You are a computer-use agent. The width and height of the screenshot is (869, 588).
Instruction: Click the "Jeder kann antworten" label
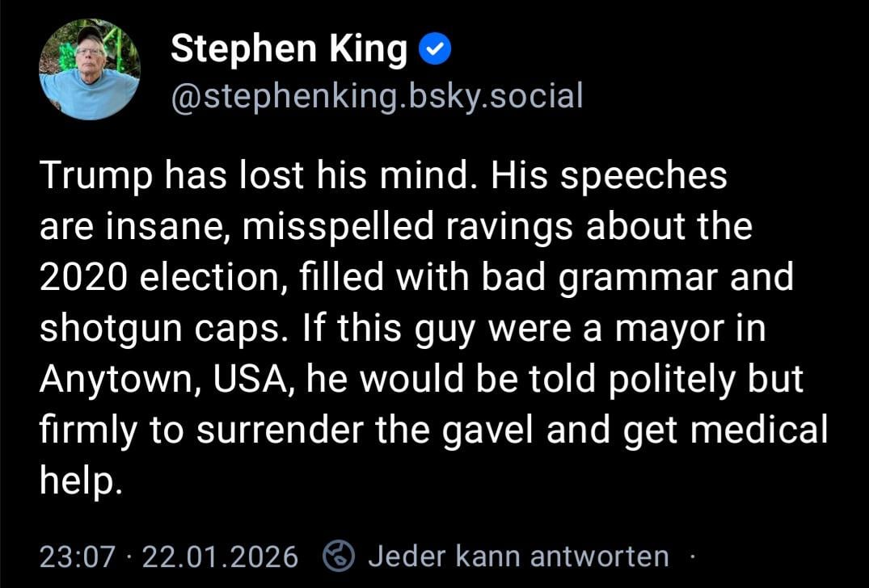(x=518, y=556)
